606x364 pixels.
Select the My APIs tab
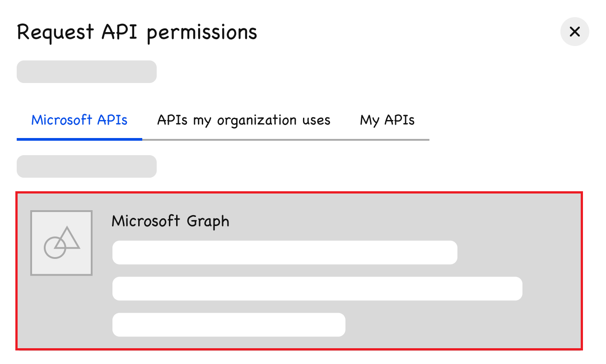coord(387,120)
